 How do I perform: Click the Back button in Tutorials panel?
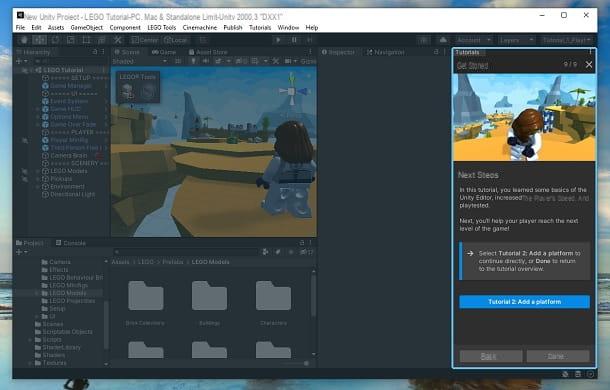[x=491, y=356]
